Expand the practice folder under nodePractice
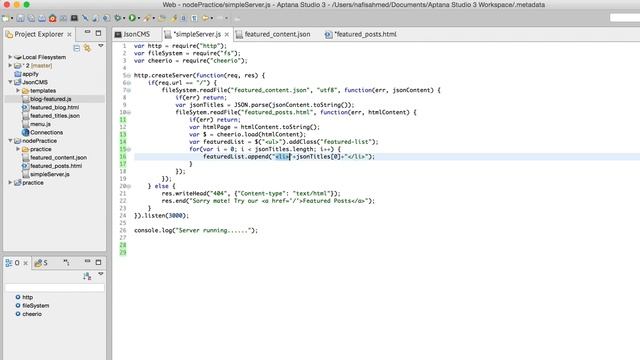 pos(18,149)
